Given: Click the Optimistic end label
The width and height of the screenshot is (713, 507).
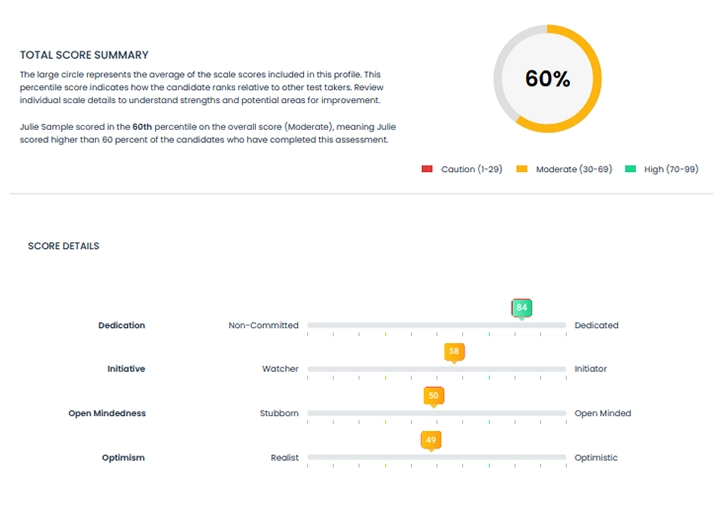Looking at the screenshot, I should (596, 457).
